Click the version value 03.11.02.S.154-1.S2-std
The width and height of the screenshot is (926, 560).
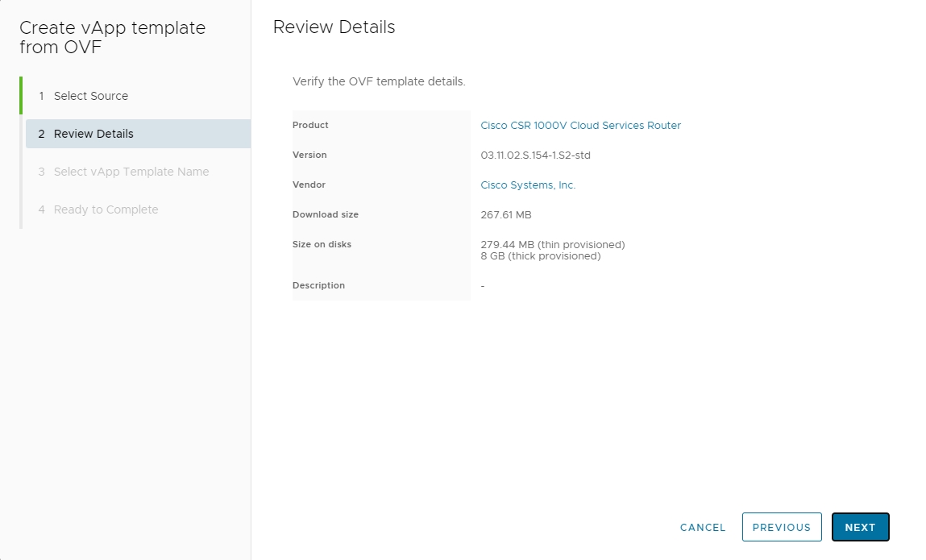(x=535, y=155)
